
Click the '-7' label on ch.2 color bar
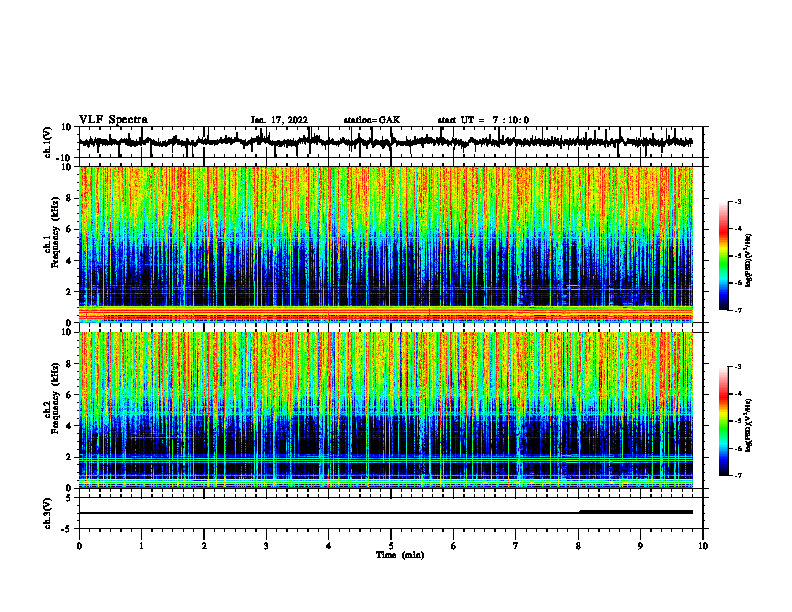coord(737,476)
